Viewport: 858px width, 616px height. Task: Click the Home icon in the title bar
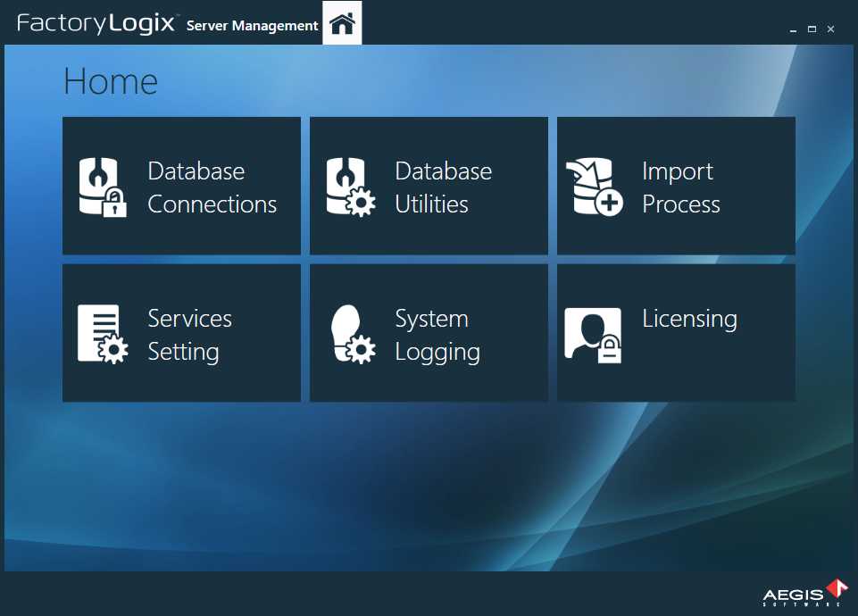342,21
